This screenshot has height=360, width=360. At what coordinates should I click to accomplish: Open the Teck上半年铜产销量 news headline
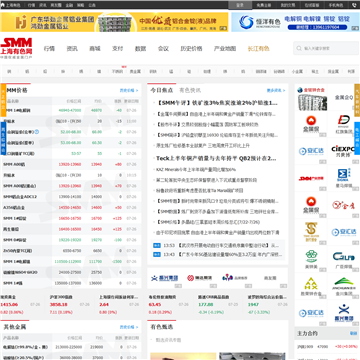[x=216, y=158]
